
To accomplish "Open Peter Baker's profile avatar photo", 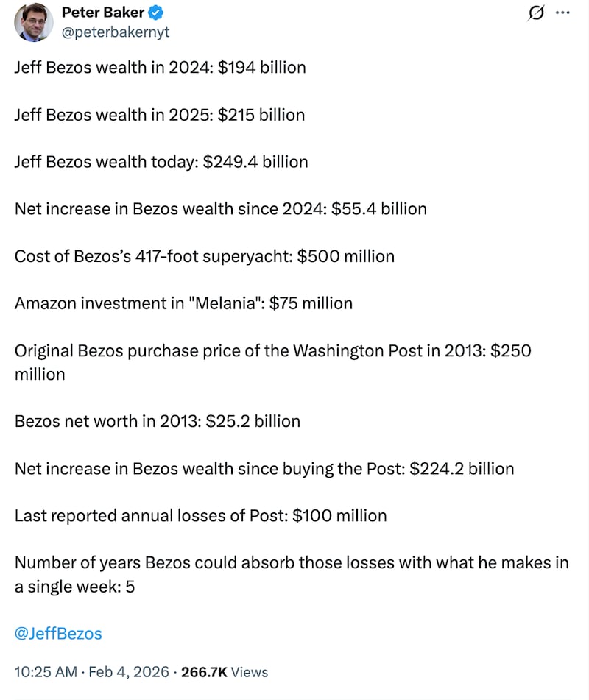I will point(33,22).
